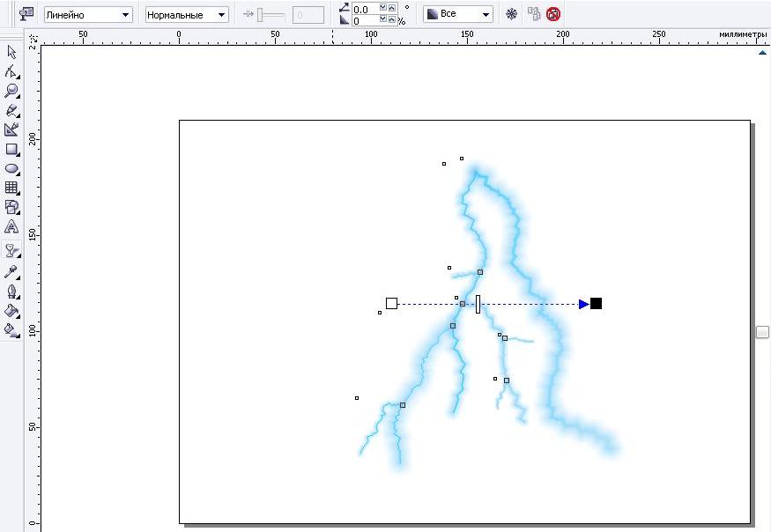The width and height of the screenshot is (771, 532).
Task: Select the Table/Graph paper tool
Action: click(x=11, y=188)
